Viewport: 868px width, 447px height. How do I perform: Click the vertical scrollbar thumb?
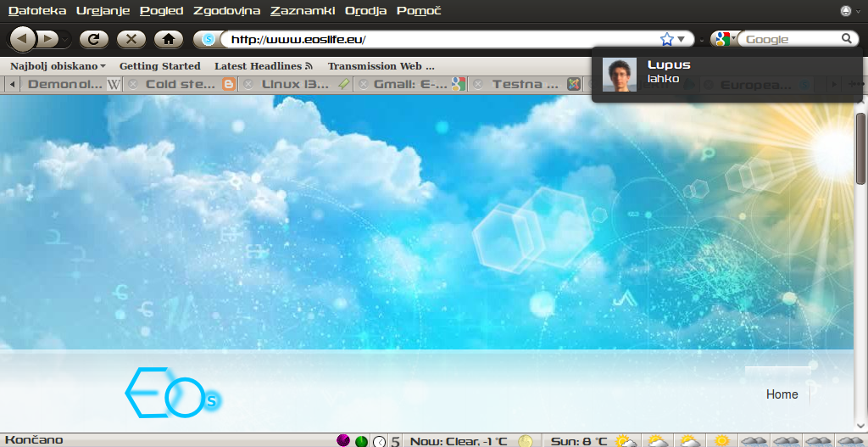pyautogui.click(x=860, y=148)
